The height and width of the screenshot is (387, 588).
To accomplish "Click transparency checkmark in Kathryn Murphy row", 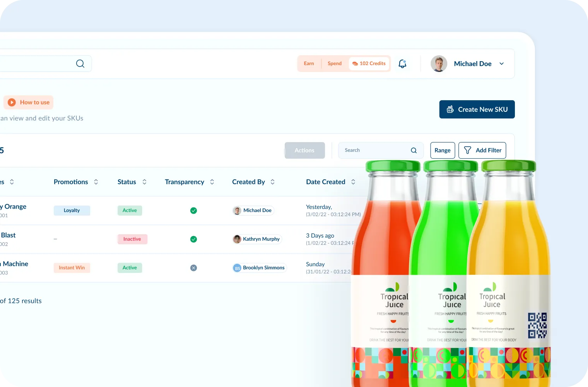I will coord(193,239).
